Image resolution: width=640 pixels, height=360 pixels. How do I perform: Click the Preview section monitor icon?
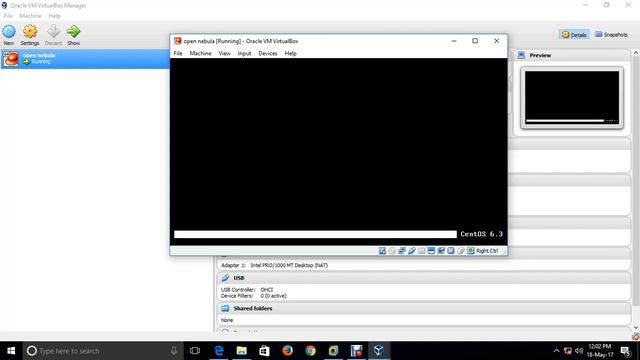pos(521,55)
